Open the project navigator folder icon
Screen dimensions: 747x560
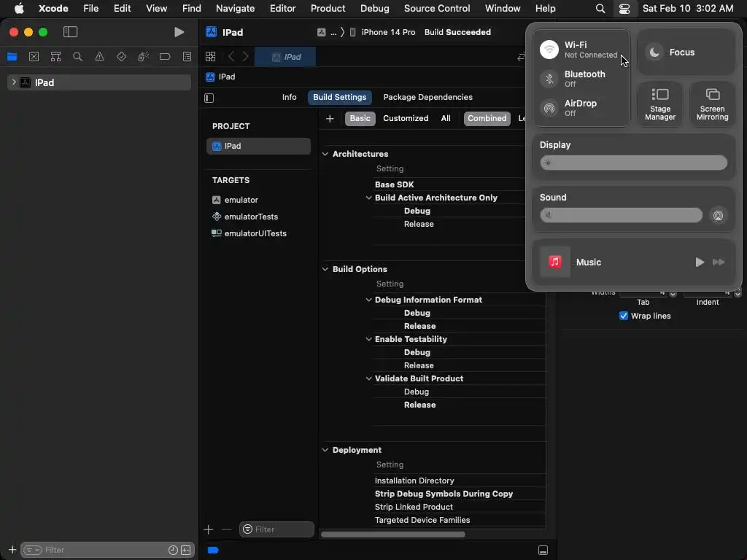coord(12,57)
